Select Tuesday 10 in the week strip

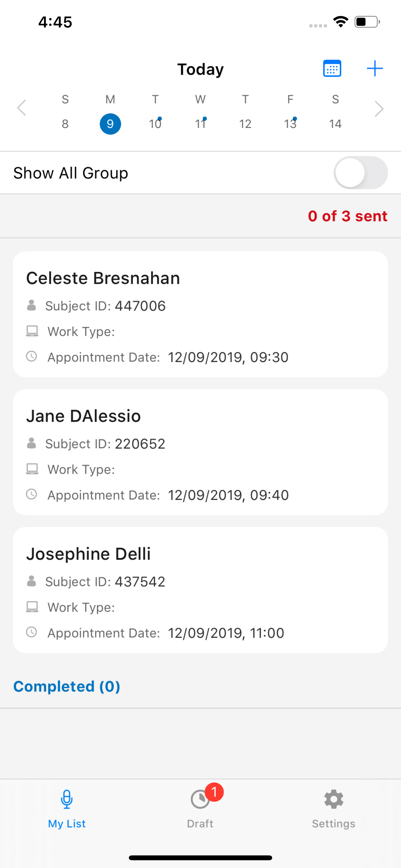tap(155, 124)
